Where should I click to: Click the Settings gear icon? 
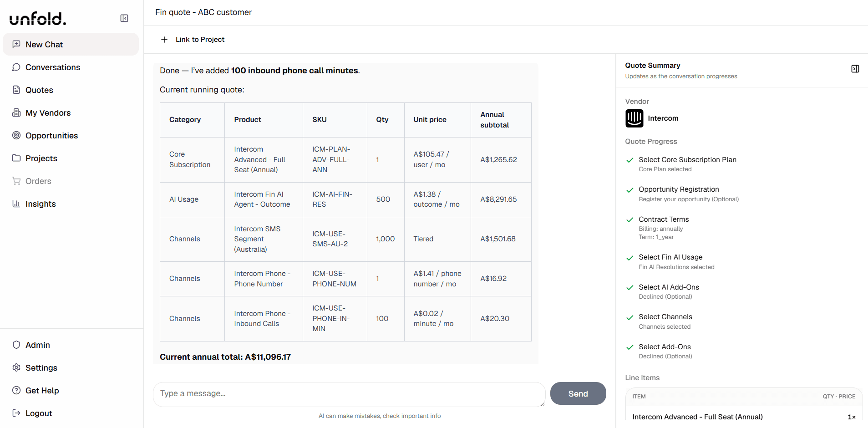point(16,367)
